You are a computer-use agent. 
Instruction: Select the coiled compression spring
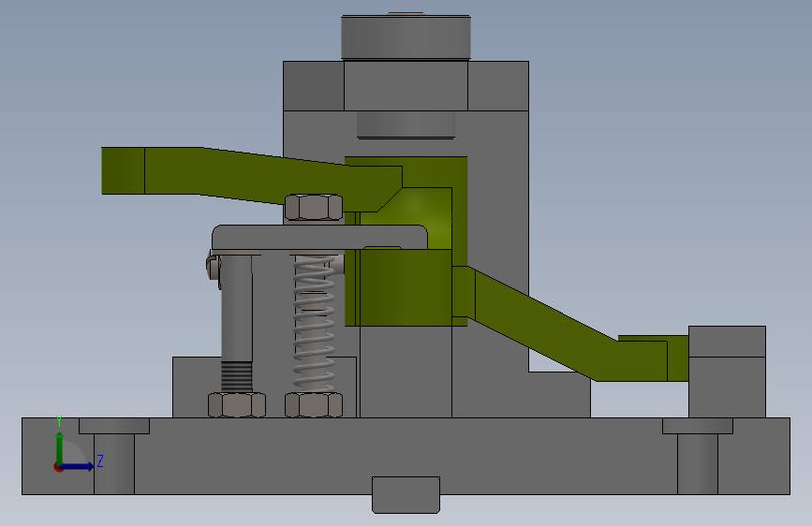[x=314, y=324]
